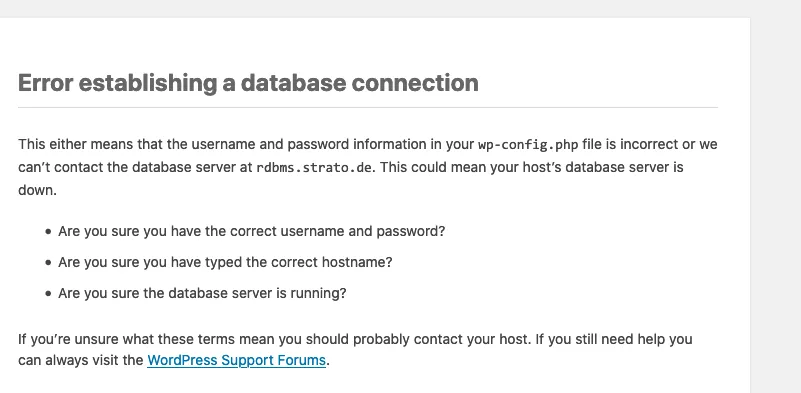
Task: Click the gray strip above the white panel
Action: [x=400, y=8]
